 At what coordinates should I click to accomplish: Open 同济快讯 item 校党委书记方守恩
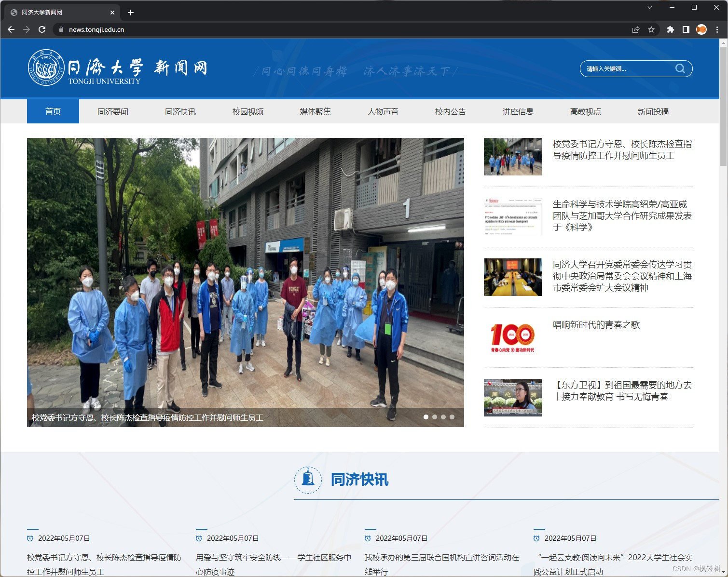click(104, 564)
